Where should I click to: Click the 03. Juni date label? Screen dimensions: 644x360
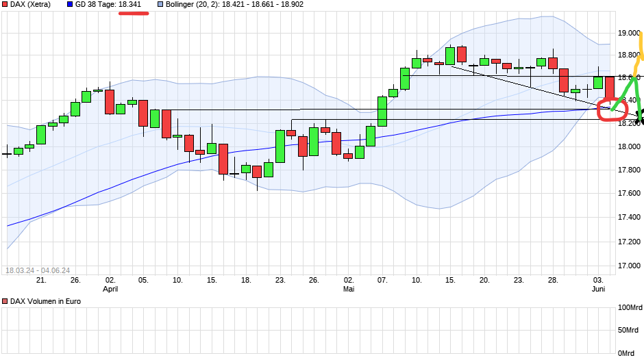[598, 285]
